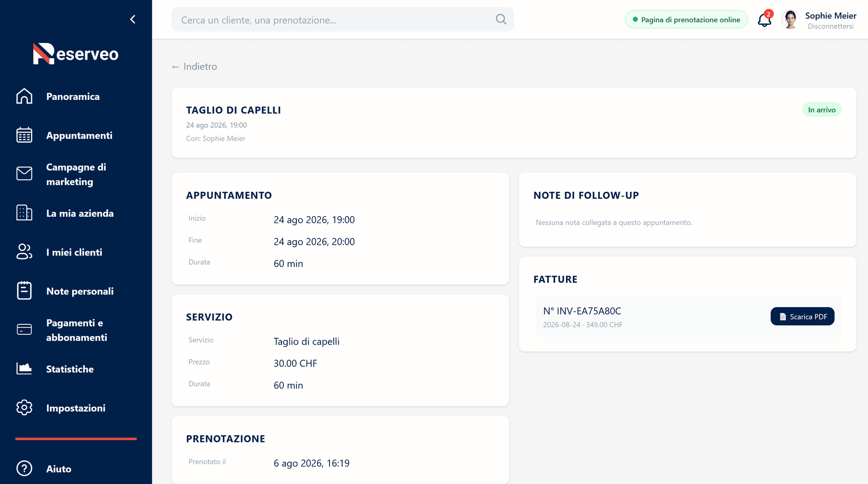This screenshot has height=484, width=868.
Task: Click the In arrivo status badge
Action: pos(821,109)
